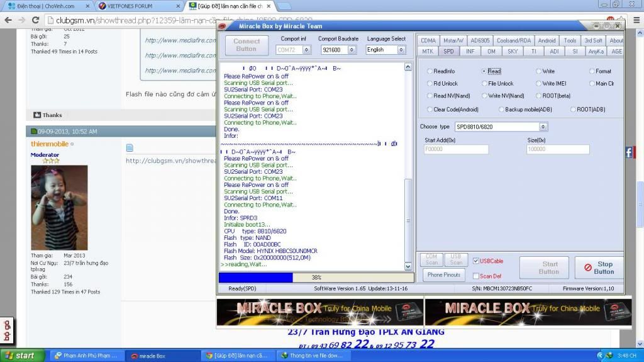Viewport: 644px width, 362px height.
Task: Click the 38% read progress bar
Action: [316, 277]
